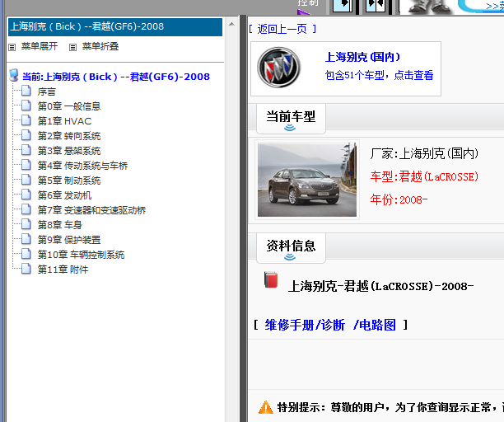Click the page icon next to 第10章 车辆控制系统

[x=26, y=254]
